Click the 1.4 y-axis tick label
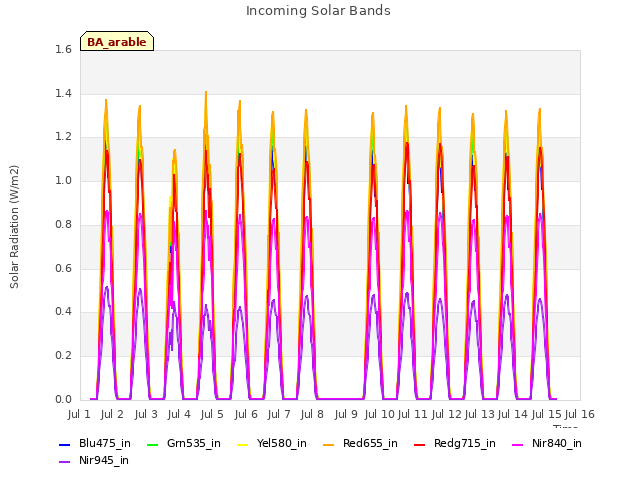 (x=64, y=93)
